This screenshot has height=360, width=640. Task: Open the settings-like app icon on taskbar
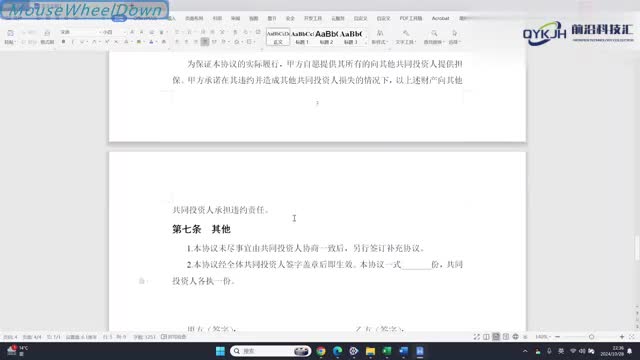pyautogui.click(x=353, y=351)
